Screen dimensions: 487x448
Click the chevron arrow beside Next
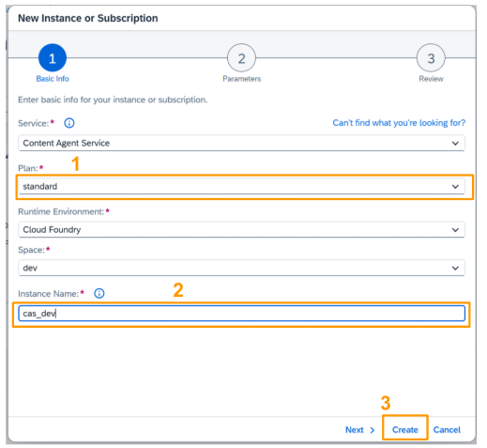pyautogui.click(x=373, y=430)
